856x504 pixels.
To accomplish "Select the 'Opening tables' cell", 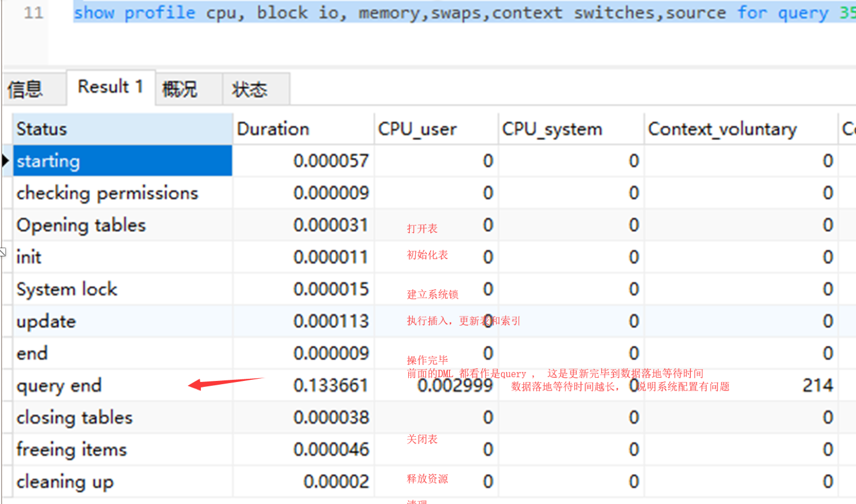I will [123, 225].
